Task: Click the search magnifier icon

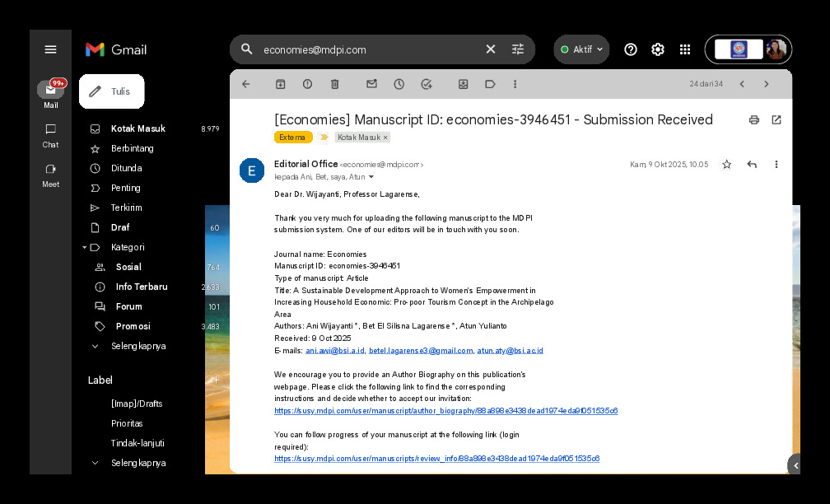Action: coord(247,49)
